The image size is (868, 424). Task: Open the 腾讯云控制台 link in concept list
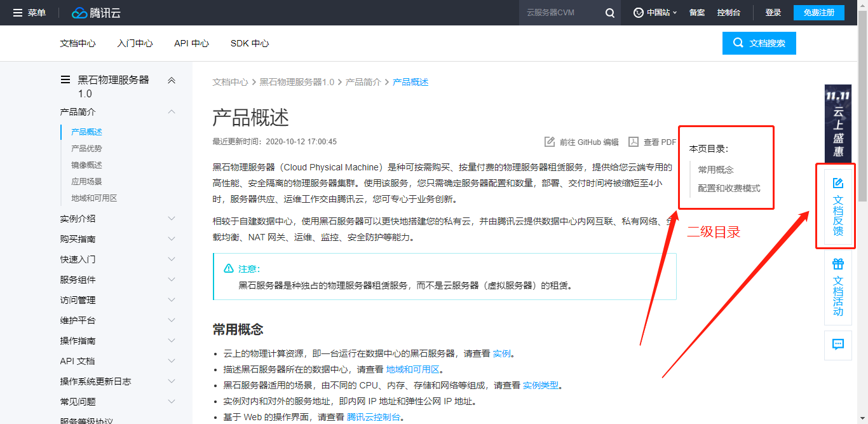pyautogui.click(x=374, y=417)
